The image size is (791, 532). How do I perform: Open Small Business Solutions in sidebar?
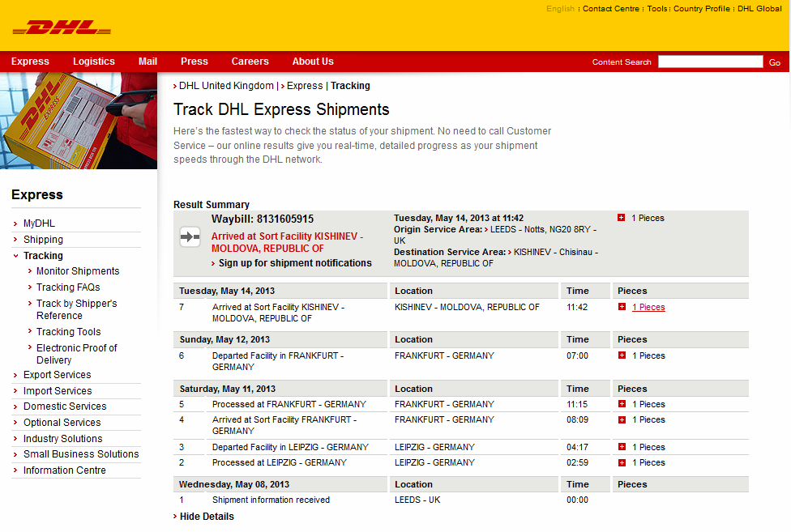point(81,454)
